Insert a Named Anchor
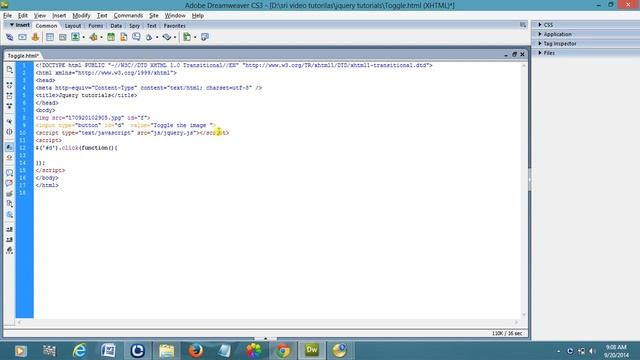640x360 pixels. (35, 37)
